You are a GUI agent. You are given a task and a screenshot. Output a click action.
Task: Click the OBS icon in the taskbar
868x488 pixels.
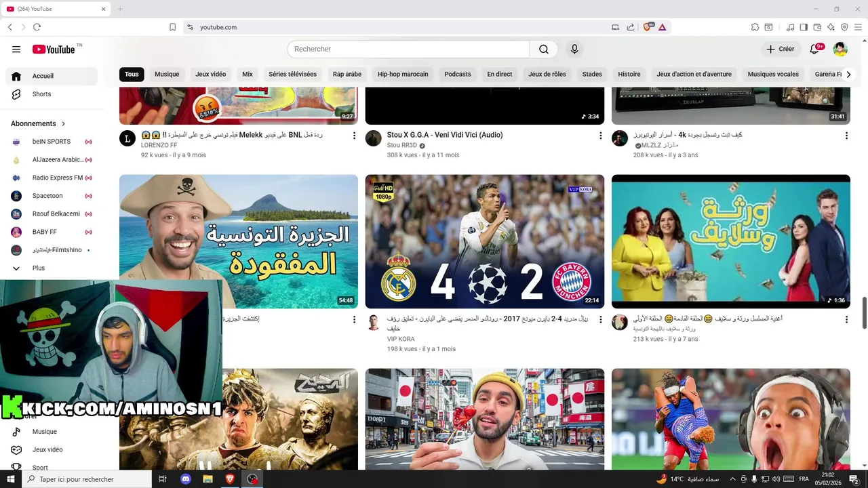tap(252, 479)
